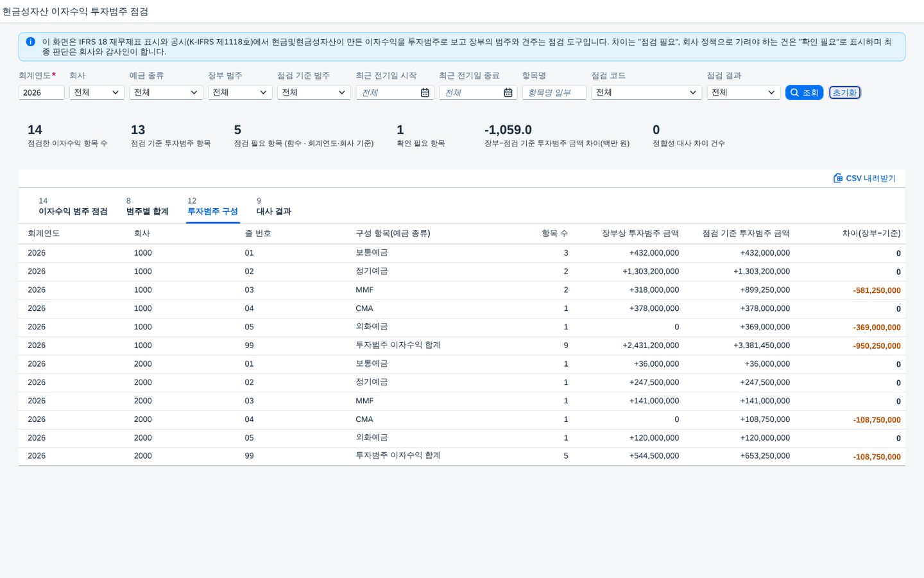Click the info icon in the blue notice banner
This screenshot has height=578, width=924.
(30, 42)
